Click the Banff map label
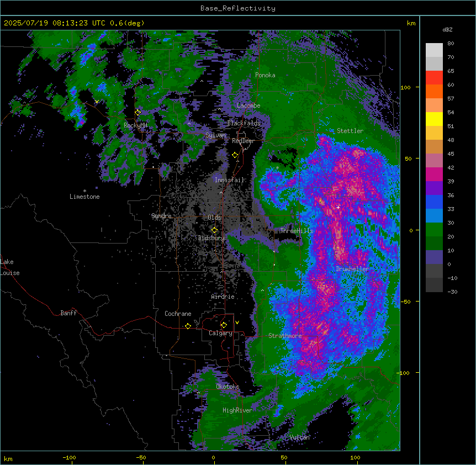The width and height of the screenshot is (476, 465). coord(68,313)
